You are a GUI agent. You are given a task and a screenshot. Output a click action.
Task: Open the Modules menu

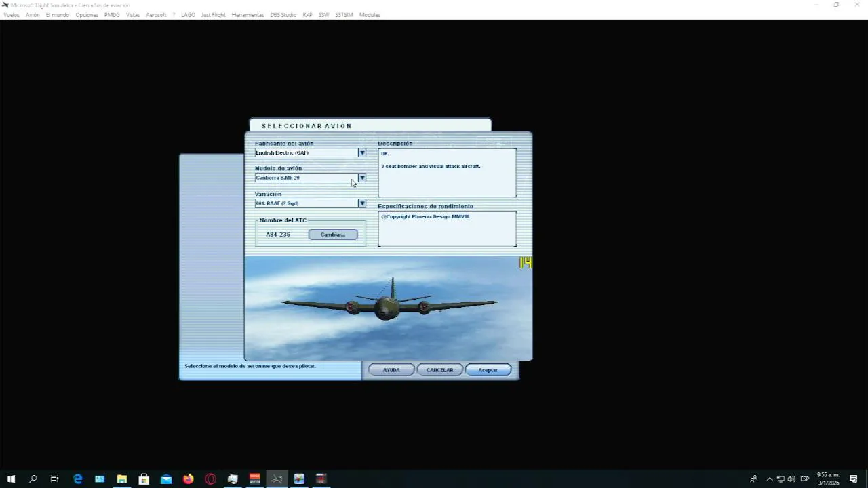(370, 15)
